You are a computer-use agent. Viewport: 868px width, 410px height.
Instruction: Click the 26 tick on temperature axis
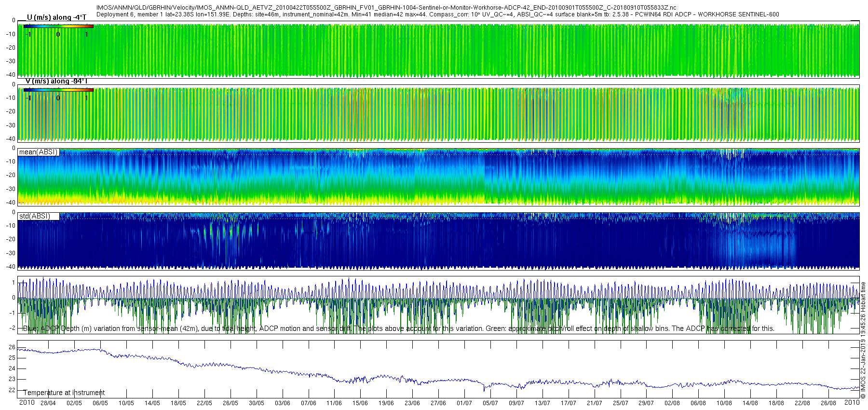[12, 347]
